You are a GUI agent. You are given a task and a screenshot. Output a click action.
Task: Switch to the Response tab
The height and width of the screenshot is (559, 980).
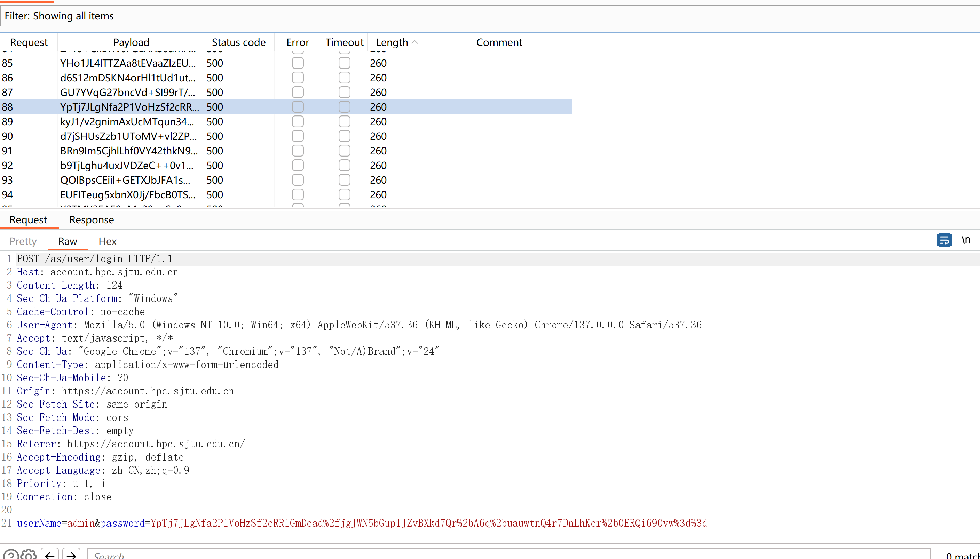[92, 220]
